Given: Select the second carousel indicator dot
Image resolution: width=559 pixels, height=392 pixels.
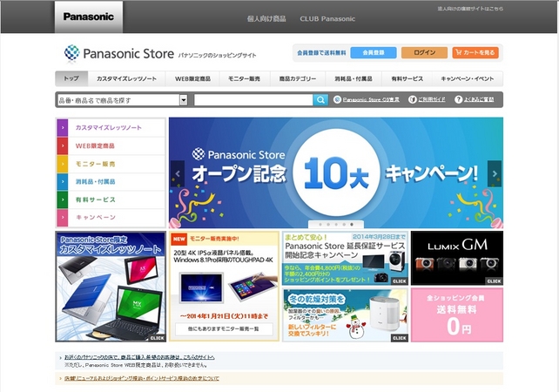Looking at the screenshot, I should coord(328,225).
